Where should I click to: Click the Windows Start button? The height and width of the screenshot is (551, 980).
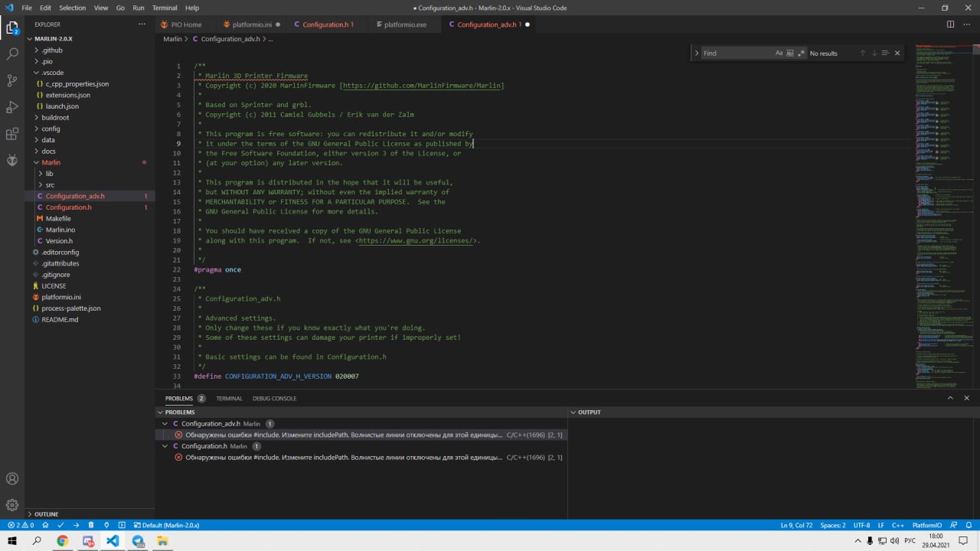[12, 541]
